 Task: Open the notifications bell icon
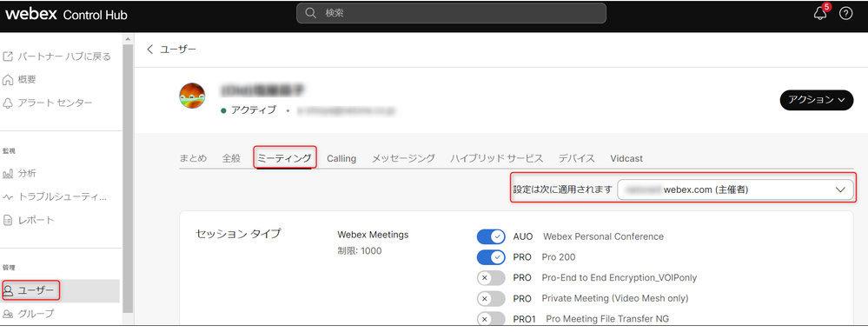click(x=820, y=14)
